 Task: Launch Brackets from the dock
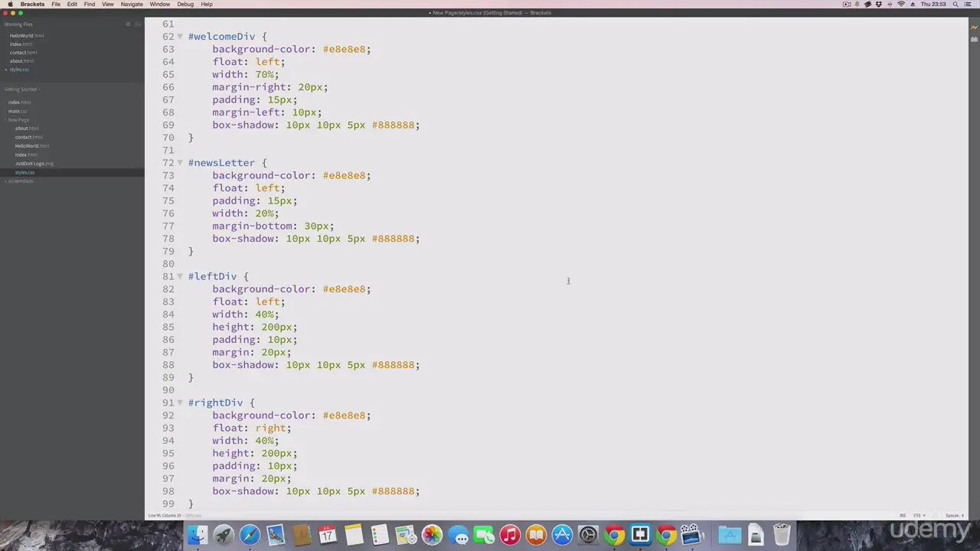point(640,534)
